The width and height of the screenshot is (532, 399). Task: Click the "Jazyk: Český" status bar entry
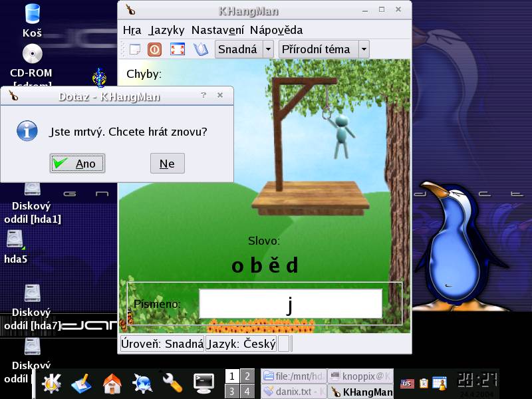(241, 344)
